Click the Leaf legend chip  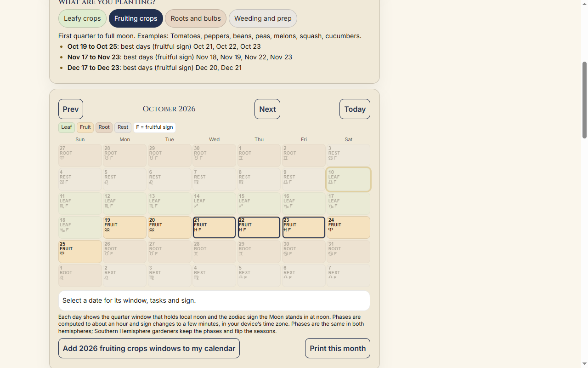click(67, 127)
